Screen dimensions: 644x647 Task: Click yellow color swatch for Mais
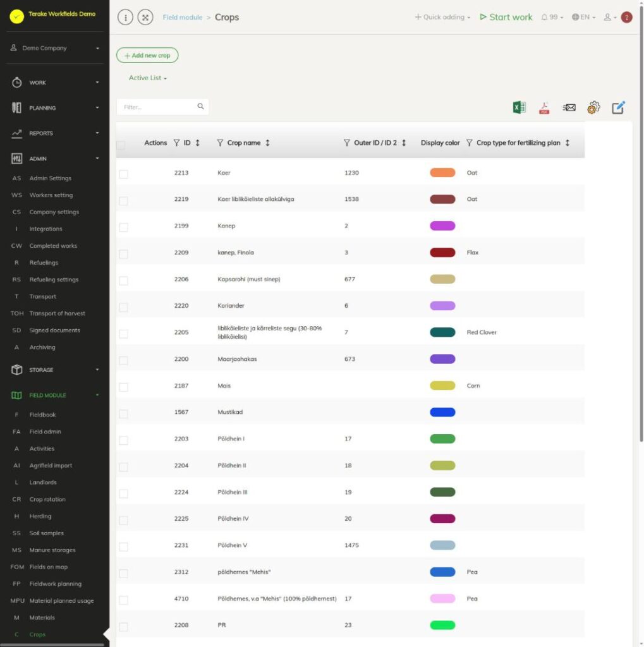pyautogui.click(x=442, y=386)
